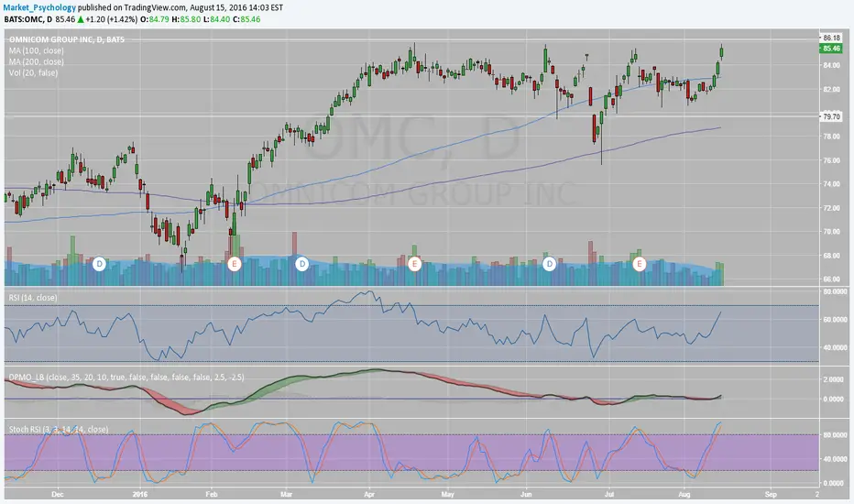This screenshot has height=504, width=854.
Task: Click the 2.0000 level on DPMO axis
Action: [833, 379]
